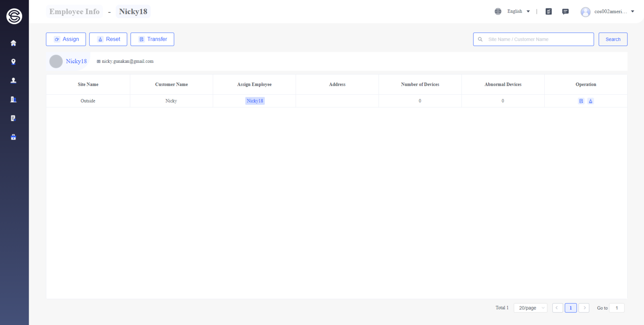644x325 pixels.
Task: Open the user stamp sidebar icon
Action: click(13, 81)
